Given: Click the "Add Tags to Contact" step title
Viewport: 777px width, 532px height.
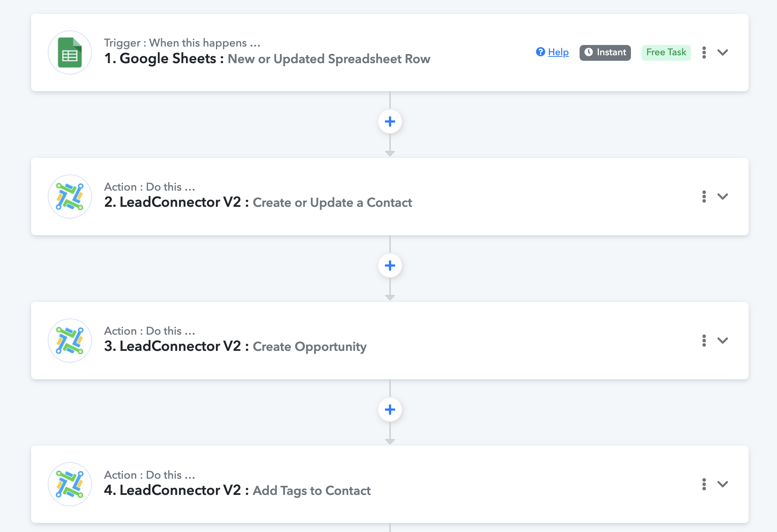Looking at the screenshot, I should 312,491.
